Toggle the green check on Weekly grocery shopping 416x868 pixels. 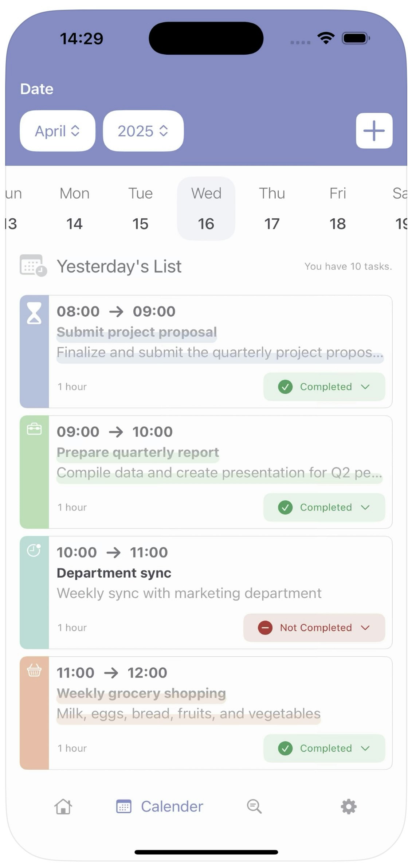click(285, 748)
